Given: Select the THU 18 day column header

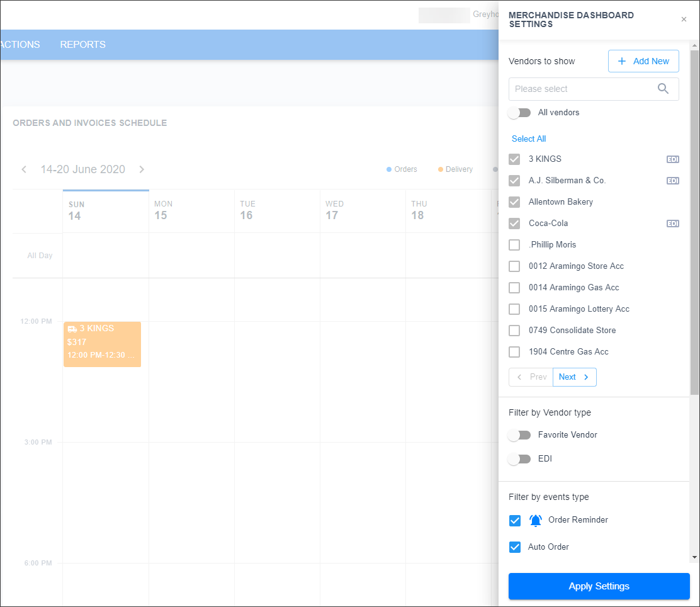Looking at the screenshot, I should tap(449, 212).
